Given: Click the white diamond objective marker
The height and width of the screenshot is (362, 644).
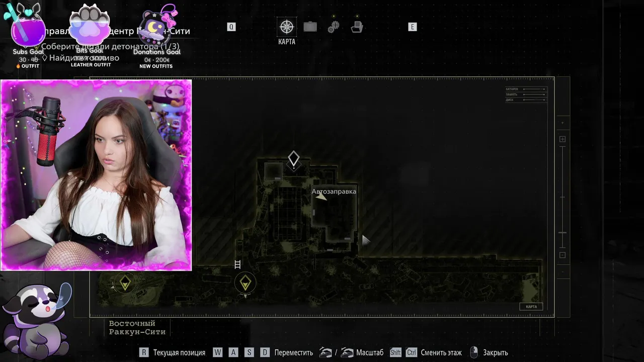Looking at the screenshot, I should pyautogui.click(x=293, y=160).
